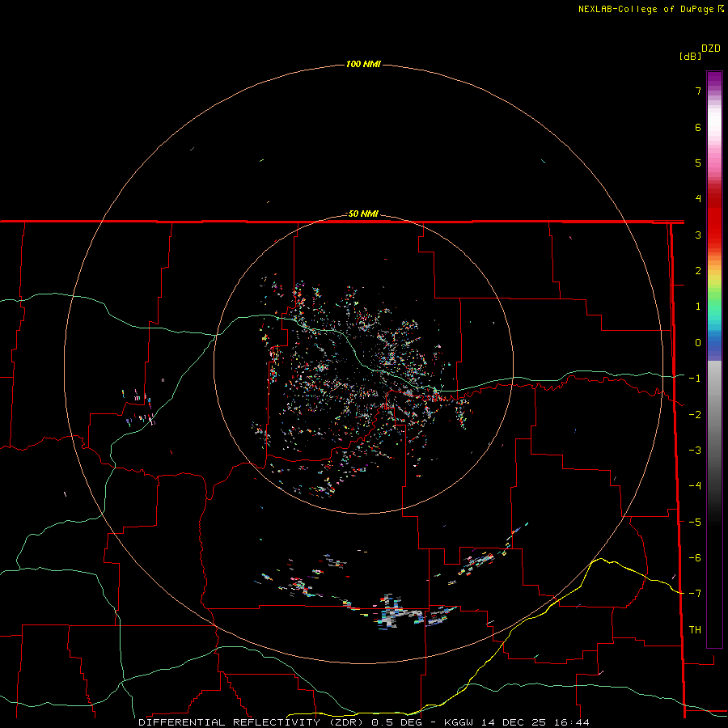Click the KGGW radar site identifier
This screenshot has height=728, width=728.
459,722
